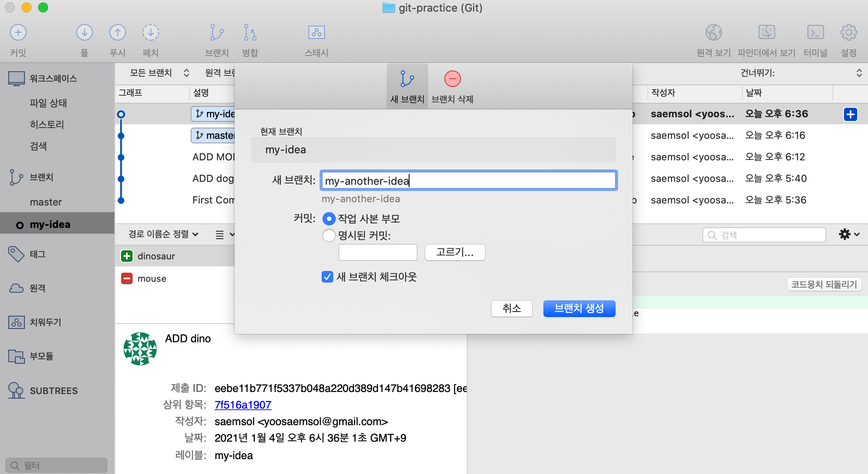Toggle the 새 브랜치 체크아웃 checkbox
Screen dimensions: 868x474
click(x=327, y=277)
